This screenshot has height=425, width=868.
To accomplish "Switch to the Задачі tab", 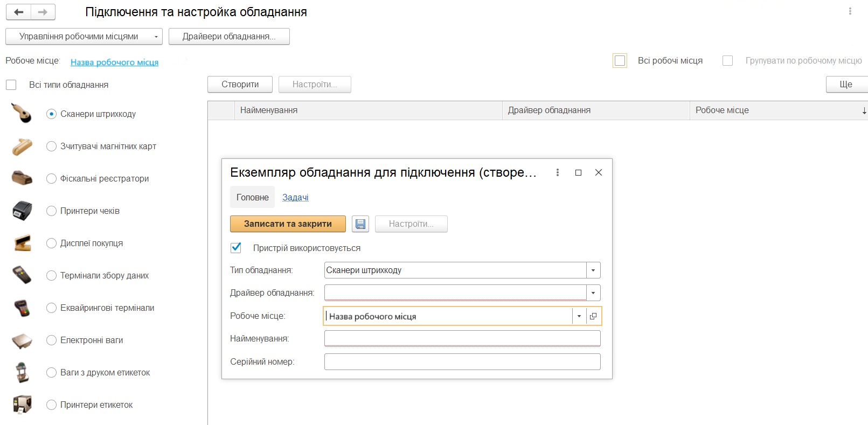I will click(295, 198).
